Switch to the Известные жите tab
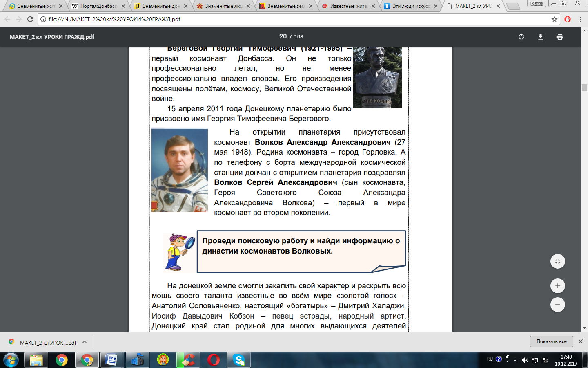The width and height of the screenshot is (588, 368). pyautogui.click(x=348, y=6)
